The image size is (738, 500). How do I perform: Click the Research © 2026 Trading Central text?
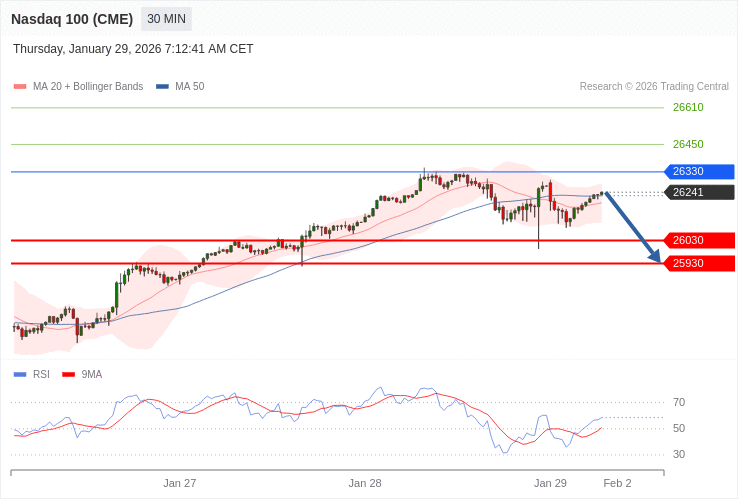coord(654,87)
